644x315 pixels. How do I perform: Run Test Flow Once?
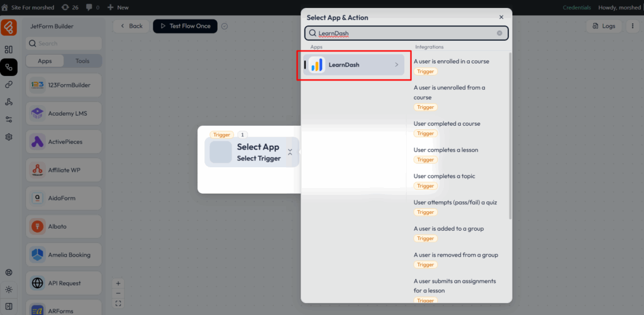(x=185, y=26)
